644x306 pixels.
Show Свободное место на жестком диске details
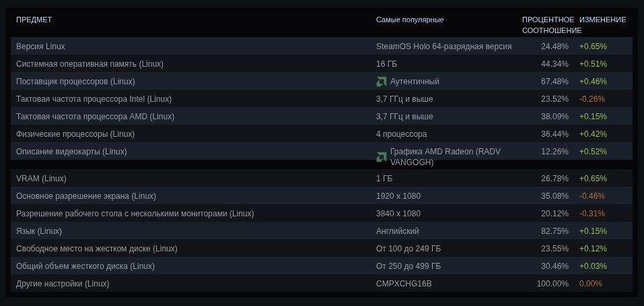pyautogui.click(x=96, y=249)
